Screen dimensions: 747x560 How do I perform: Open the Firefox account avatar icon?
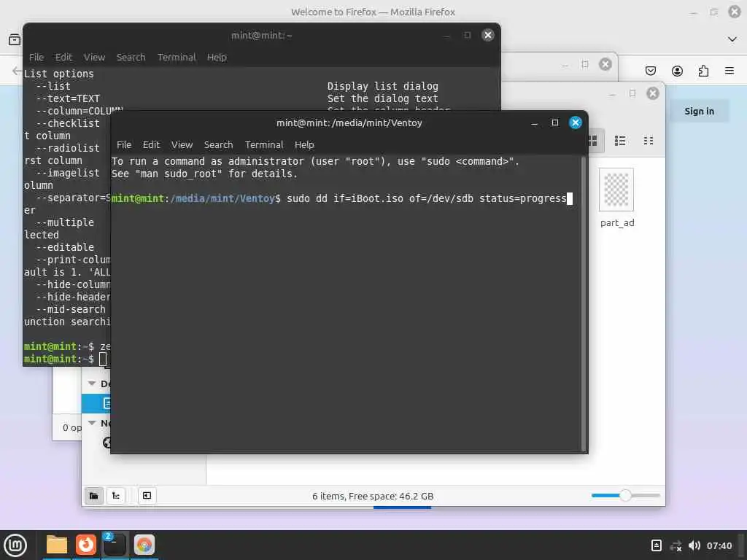click(x=677, y=71)
